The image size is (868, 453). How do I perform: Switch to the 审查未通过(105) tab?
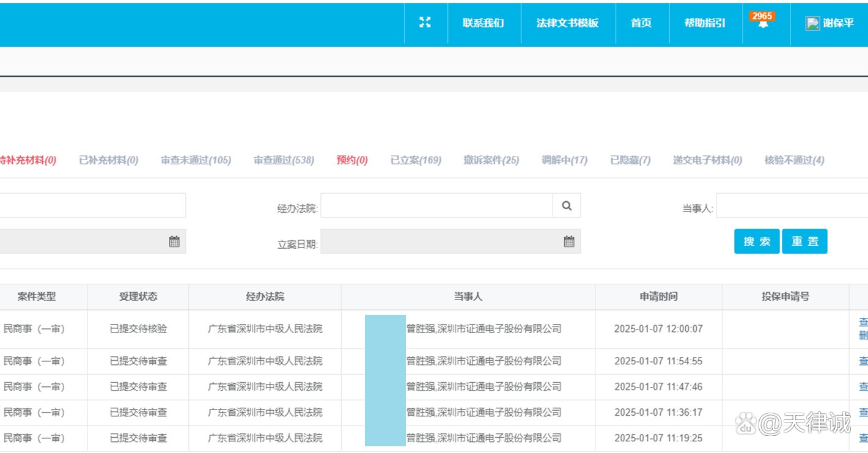(x=196, y=160)
